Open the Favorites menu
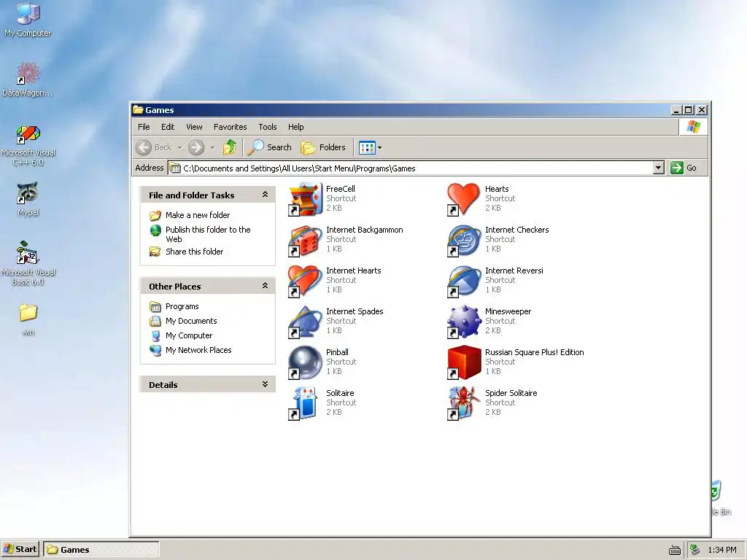Screen dimensions: 747x560 pos(230,127)
